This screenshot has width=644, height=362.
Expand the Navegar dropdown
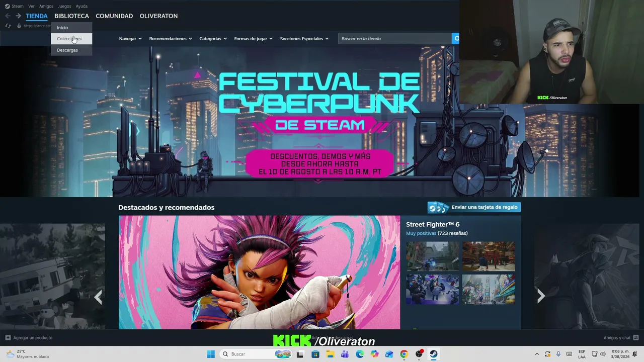tap(130, 39)
